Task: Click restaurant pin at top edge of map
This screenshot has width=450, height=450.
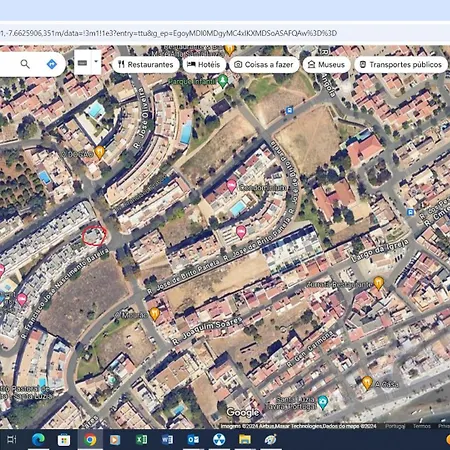Action: tap(229, 50)
